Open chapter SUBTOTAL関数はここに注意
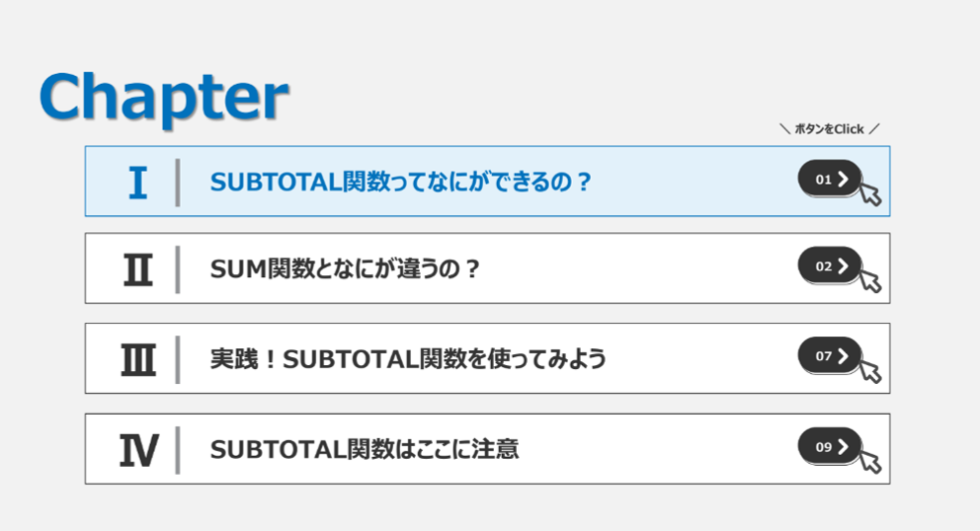Image resolution: width=980 pixels, height=531 pixels. pyautogui.click(x=365, y=449)
